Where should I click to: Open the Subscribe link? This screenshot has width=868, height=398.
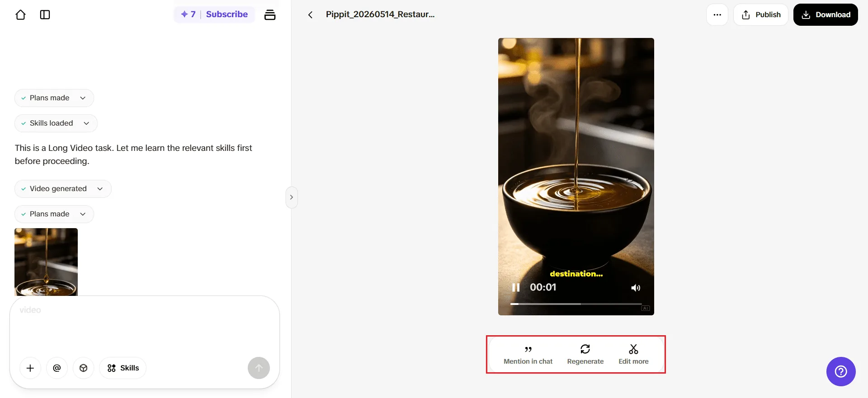(227, 14)
